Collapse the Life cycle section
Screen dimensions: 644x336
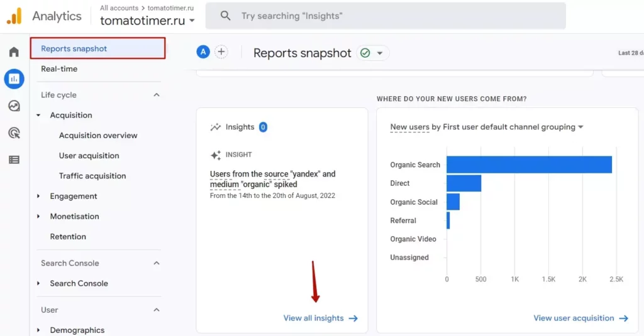click(157, 95)
